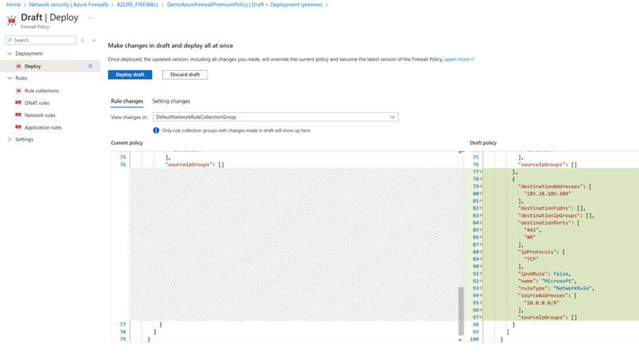This screenshot has height=364, width=639.
Task: Click the "ipv6Rule": false line
Action: point(544,273)
